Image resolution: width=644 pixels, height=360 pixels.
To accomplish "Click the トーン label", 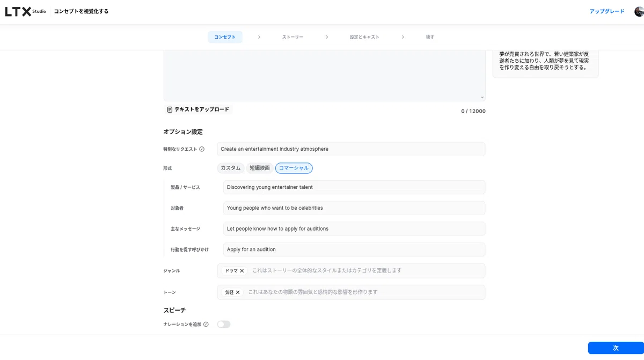I will coord(170,292).
